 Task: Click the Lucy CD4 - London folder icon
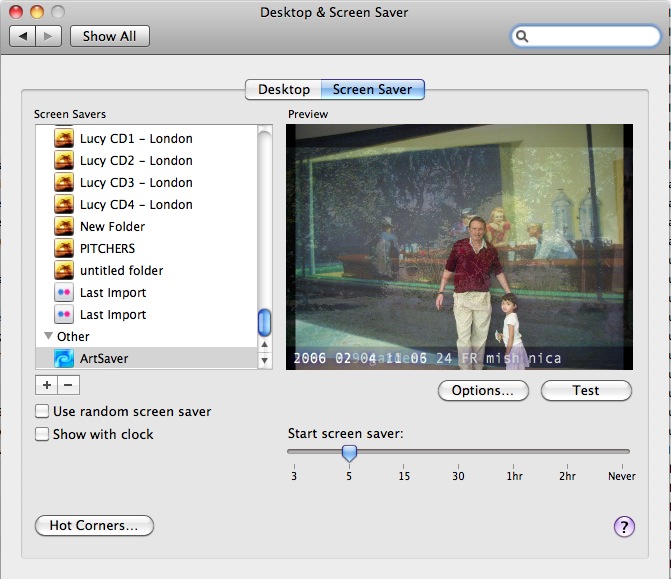(x=64, y=205)
